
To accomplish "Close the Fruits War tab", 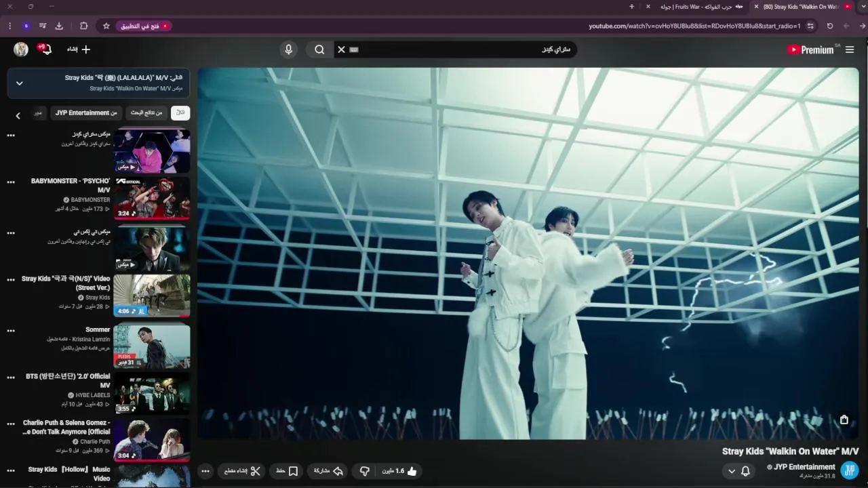I will tap(648, 7).
